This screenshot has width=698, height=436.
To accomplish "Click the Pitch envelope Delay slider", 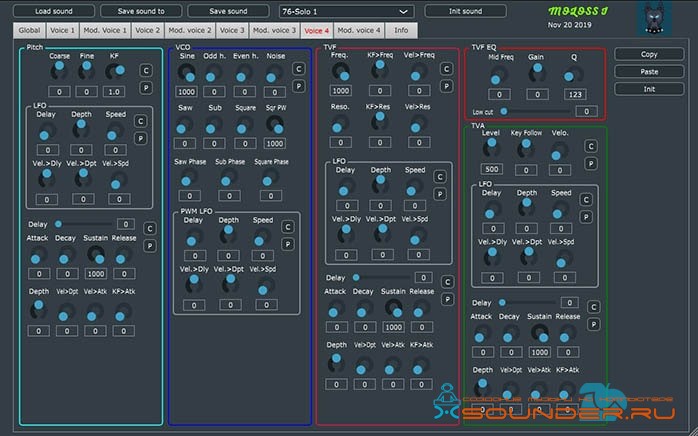I will pyautogui.click(x=84, y=224).
